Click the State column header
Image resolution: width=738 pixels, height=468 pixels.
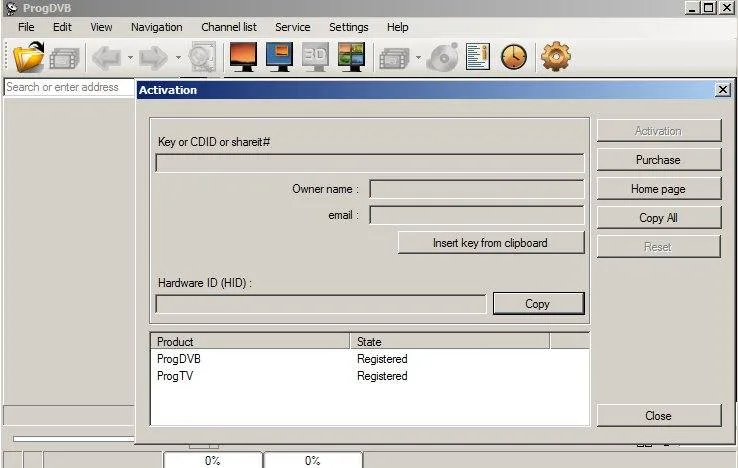click(450, 341)
